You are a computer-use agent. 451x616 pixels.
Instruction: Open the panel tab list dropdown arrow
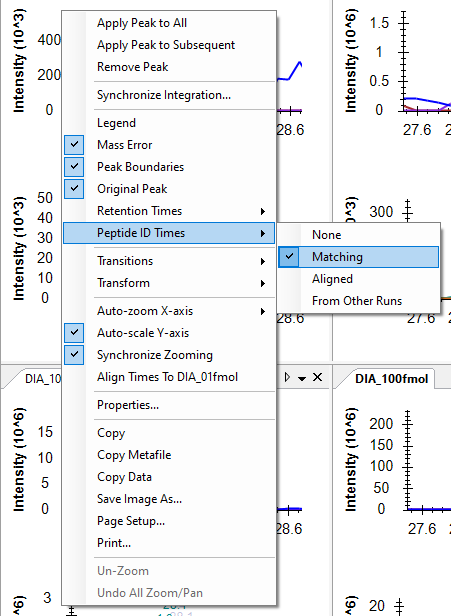pyautogui.click(x=302, y=378)
